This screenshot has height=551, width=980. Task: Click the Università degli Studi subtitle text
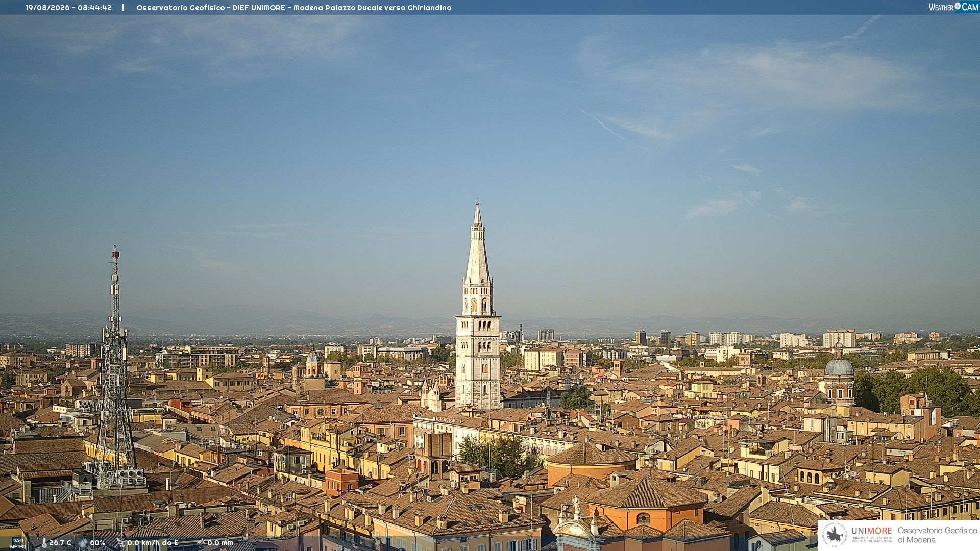[x=871, y=540]
